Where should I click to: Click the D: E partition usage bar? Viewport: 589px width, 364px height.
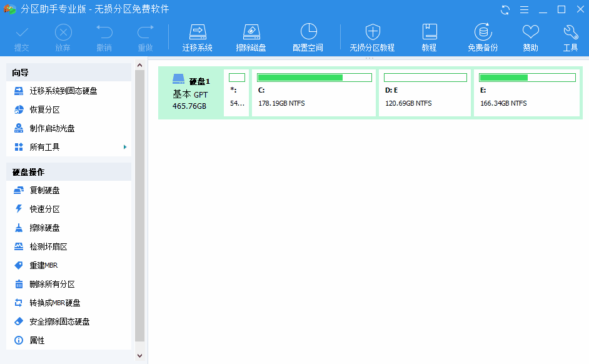[x=425, y=78]
